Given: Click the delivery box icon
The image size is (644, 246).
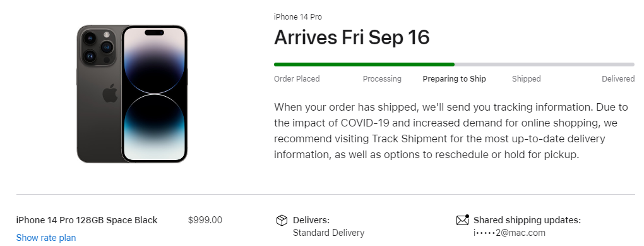Looking at the screenshot, I should [x=282, y=221].
